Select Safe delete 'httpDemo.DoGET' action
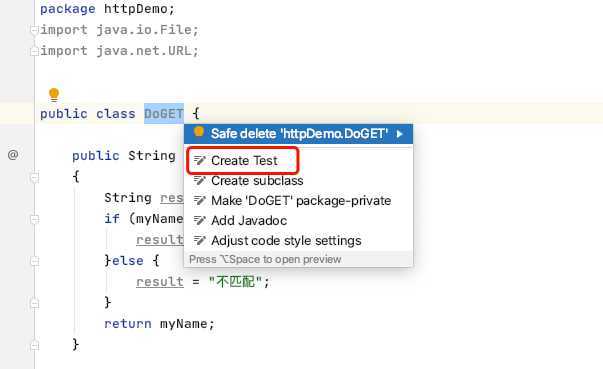 (298, 134)
